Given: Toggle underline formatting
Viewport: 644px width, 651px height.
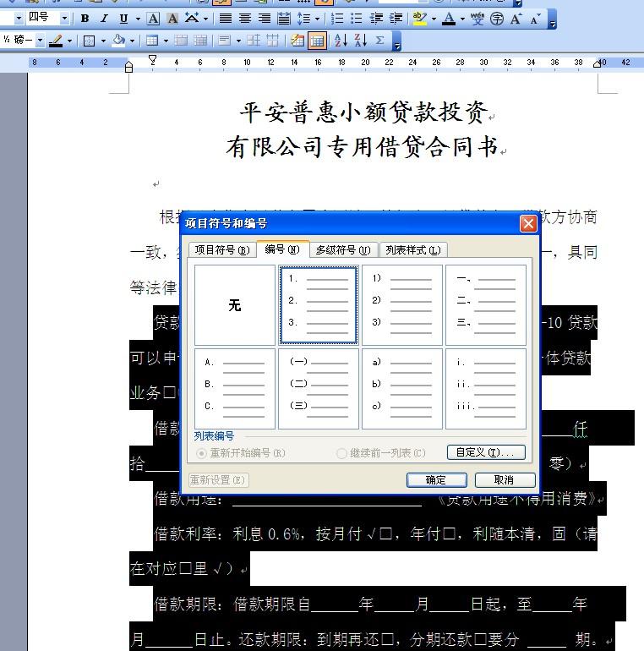Looking at the screenshot, I should pyautogui.click(x=123, y=19).
